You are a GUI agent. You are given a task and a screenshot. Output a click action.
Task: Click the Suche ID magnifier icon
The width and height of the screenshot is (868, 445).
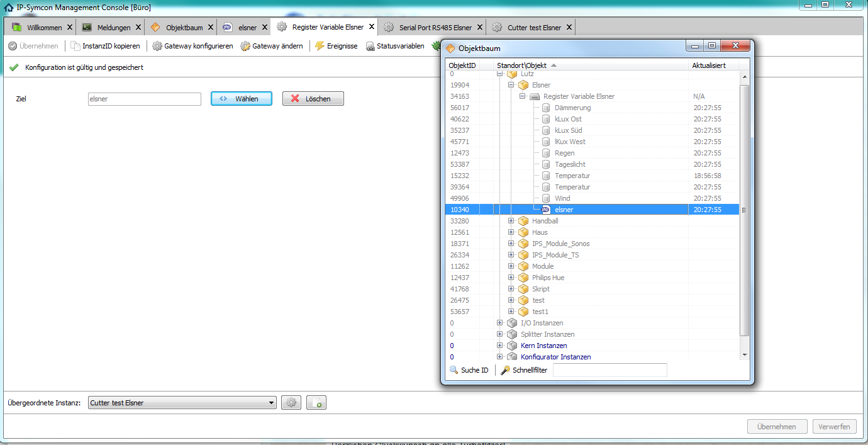click(x=453, y=370)
